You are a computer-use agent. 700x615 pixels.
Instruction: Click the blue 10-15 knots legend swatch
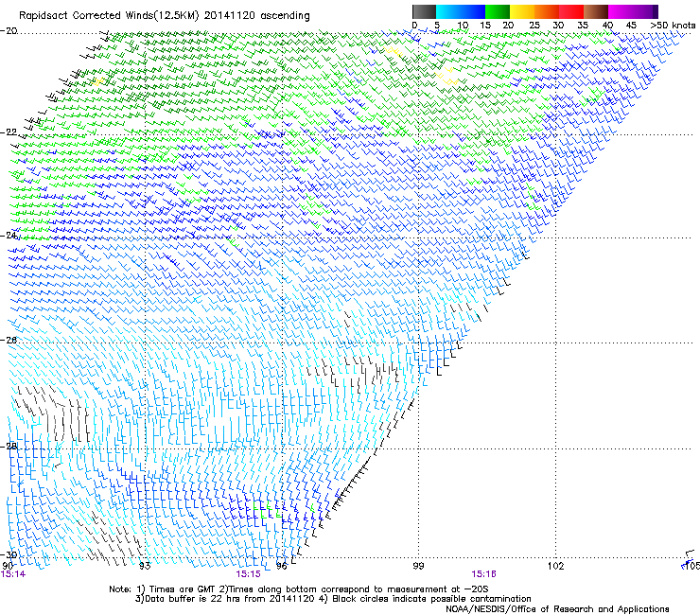click(x=473, y=11)
